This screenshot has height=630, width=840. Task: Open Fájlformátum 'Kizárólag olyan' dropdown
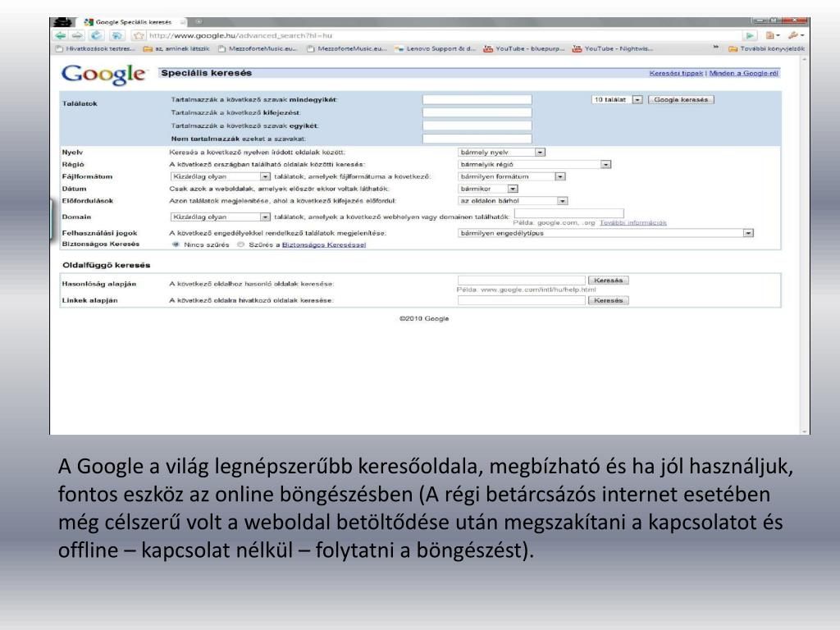pyautogui.click(x=220, y=176)
